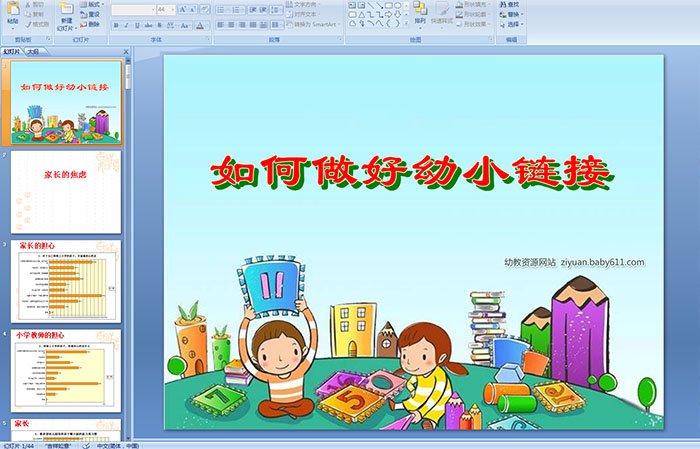Click the Arrange button
The image size is (700, 449).
[420, 13]
